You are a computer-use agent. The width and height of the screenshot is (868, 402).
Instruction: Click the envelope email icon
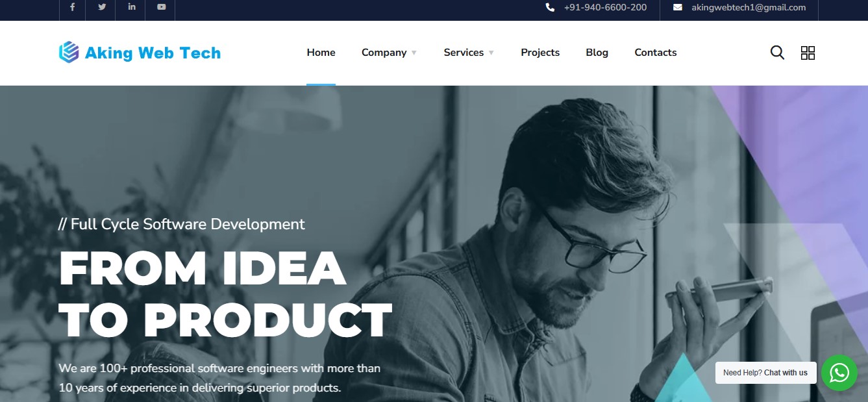point(678,8)
